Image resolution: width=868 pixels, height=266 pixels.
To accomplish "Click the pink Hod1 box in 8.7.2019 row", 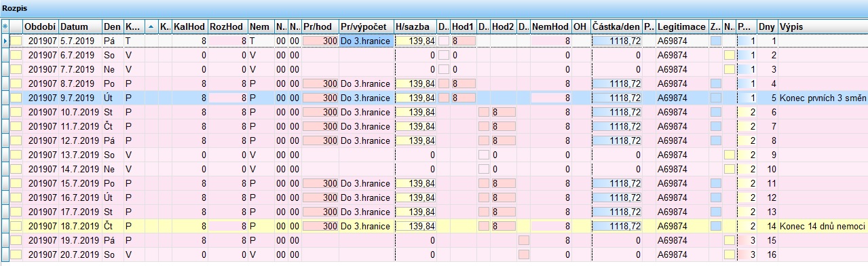I will (464, 83).
